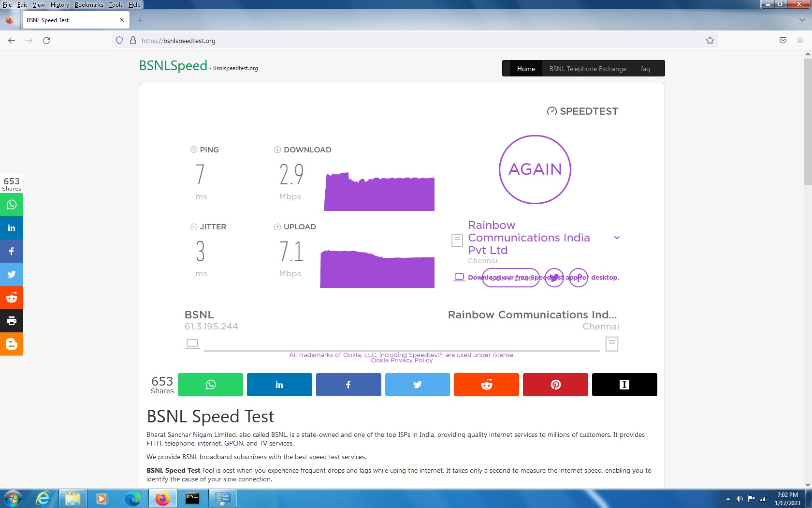The height and width of the screenshot is (508, 812).
Task: Click the Twitter button in horizontal share bar
Action: (417, 385)
